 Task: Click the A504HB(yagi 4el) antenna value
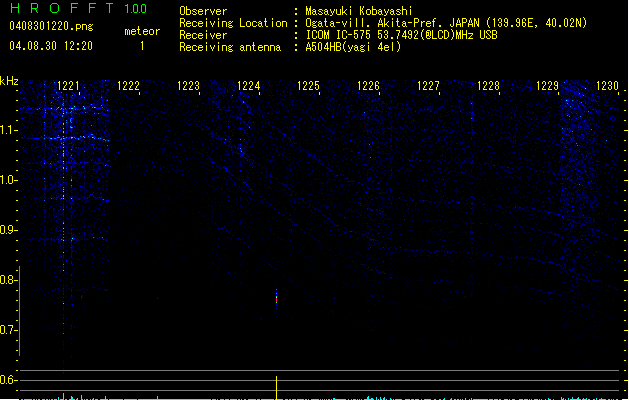point(353,47)
